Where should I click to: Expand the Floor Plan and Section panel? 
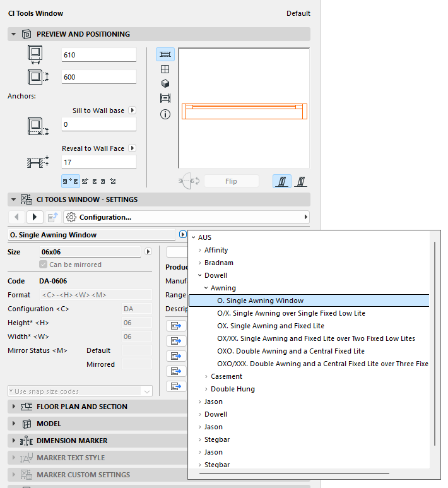pyautogui.click(x=15, y=407)
